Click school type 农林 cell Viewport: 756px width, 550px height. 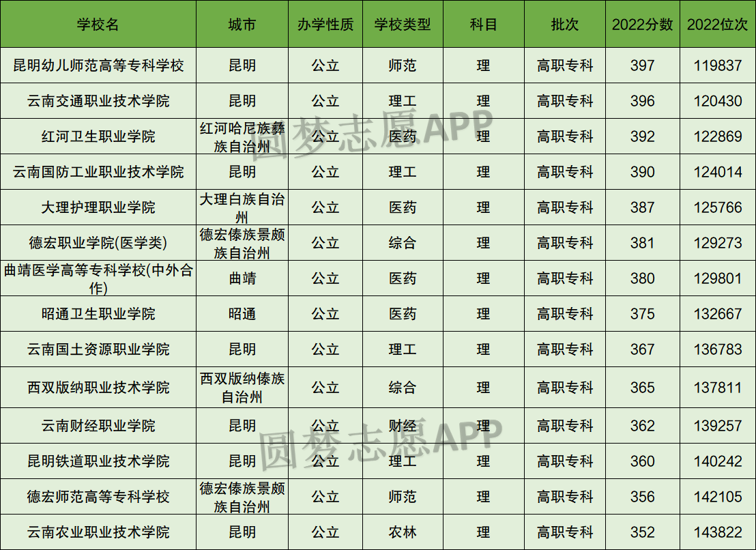(x=403, y=532)
